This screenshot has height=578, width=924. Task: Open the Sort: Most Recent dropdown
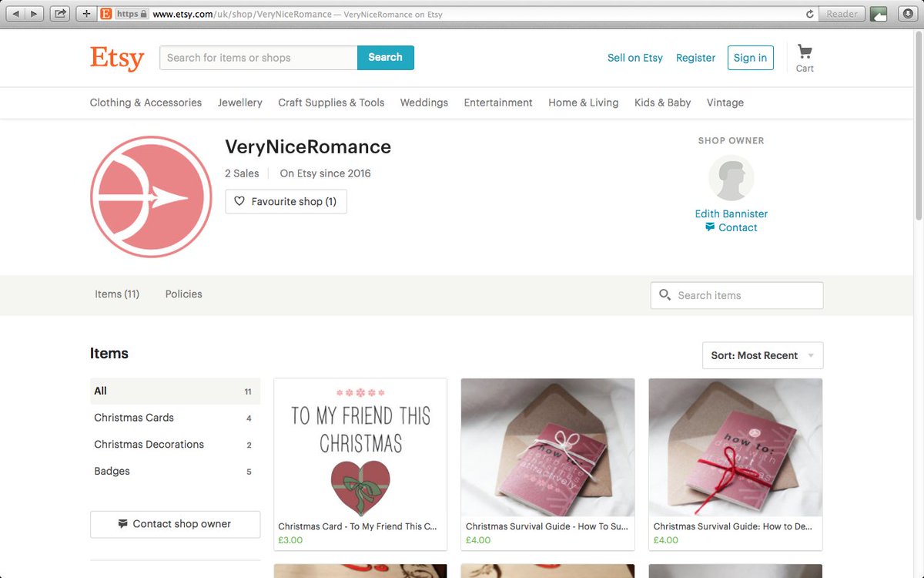(x=762, y=355)
